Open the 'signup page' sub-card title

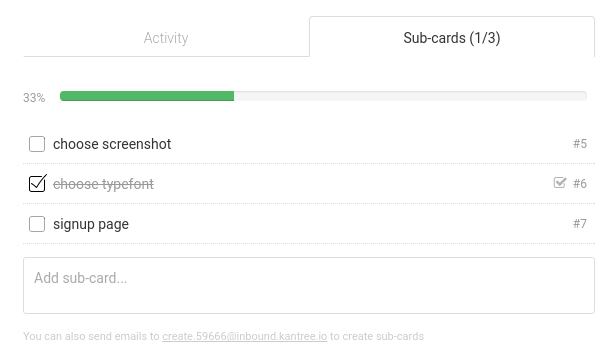pyautogui.click(x=91, y=224)
